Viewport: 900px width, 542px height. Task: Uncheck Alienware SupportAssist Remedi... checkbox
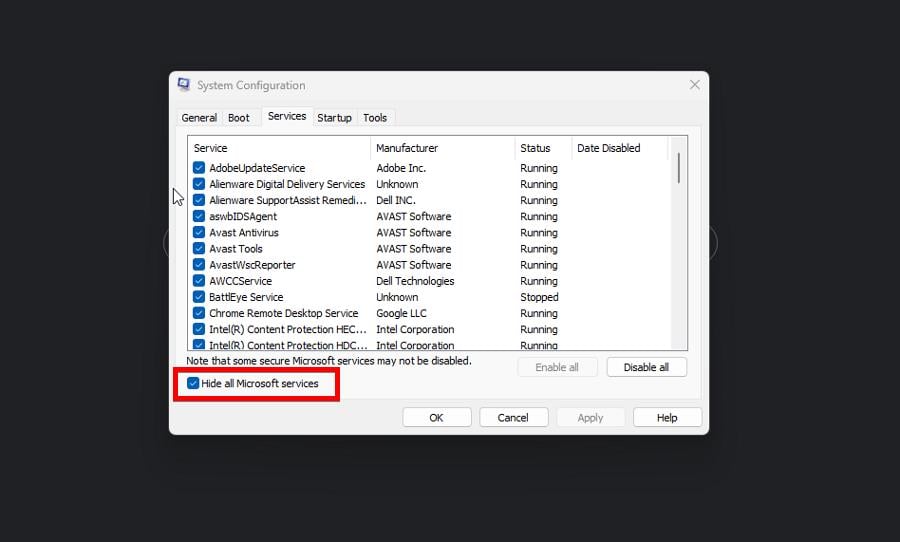click(x=199, y=200)
